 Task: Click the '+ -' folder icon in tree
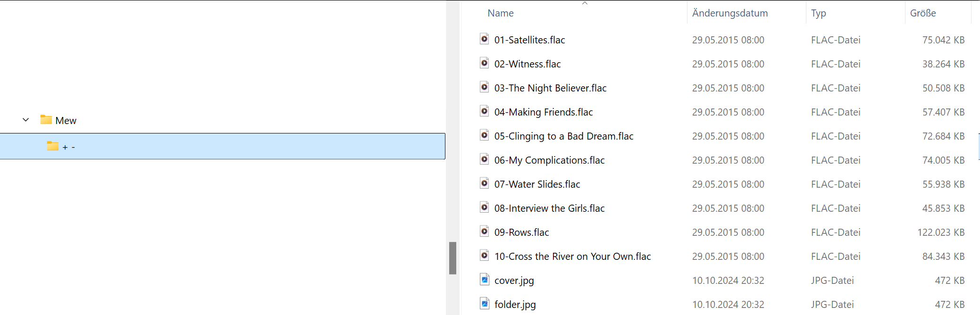point(52,146)
